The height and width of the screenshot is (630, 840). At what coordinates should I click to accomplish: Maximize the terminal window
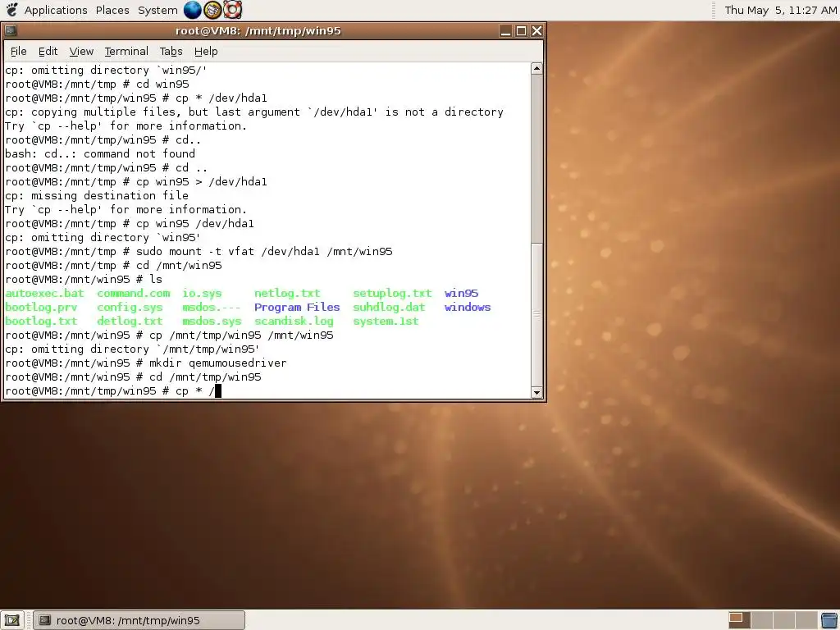coord(521,31)
